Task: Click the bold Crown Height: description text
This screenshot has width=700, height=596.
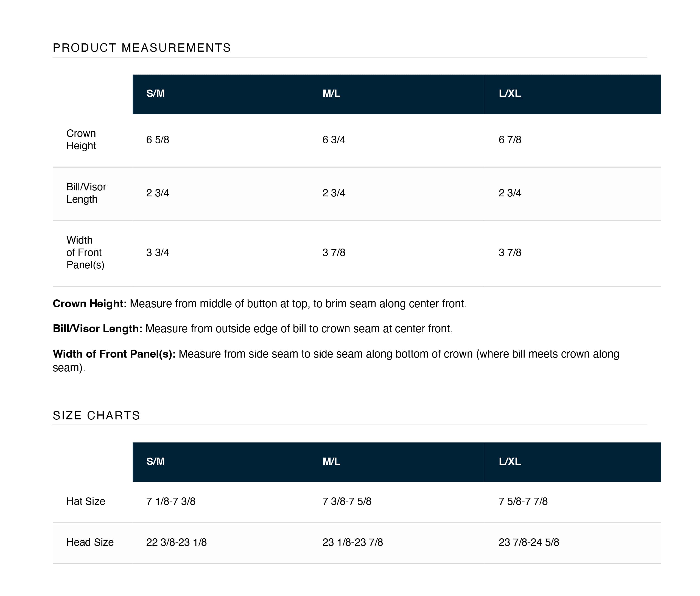Action: pos(89,304)
